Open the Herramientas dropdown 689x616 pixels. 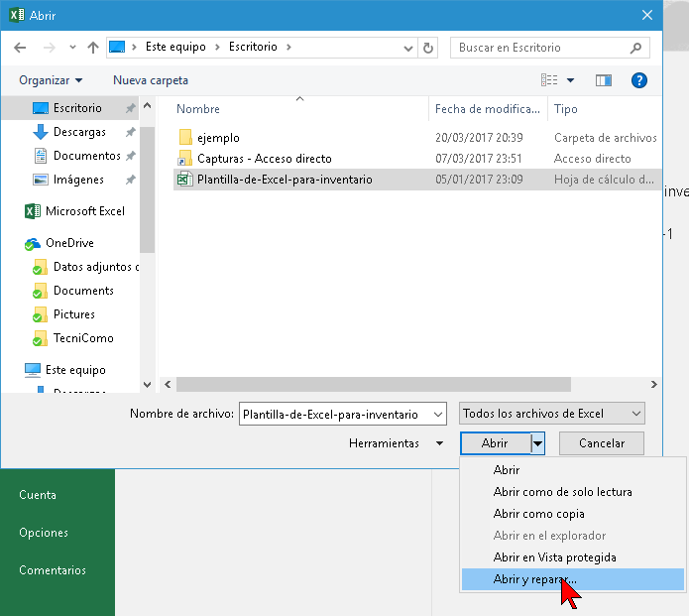pos(396,443)
